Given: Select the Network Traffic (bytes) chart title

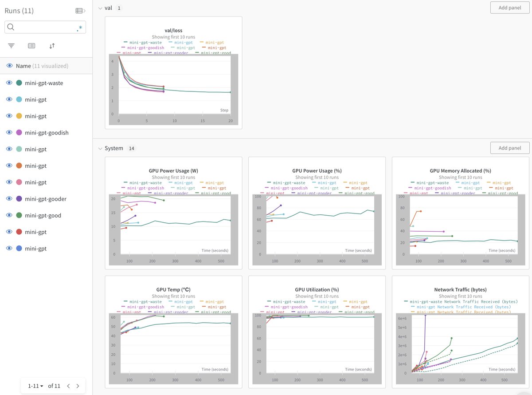Looking at the screenshot, I should (460, 290).
